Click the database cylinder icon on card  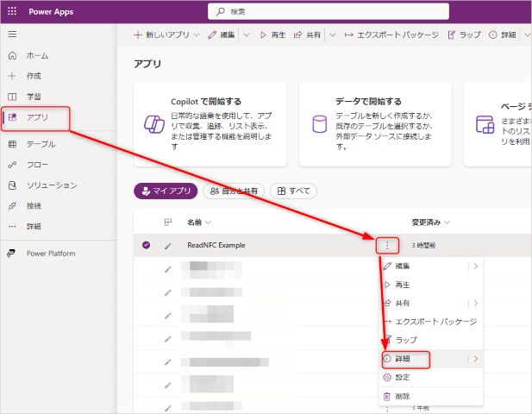320,124
